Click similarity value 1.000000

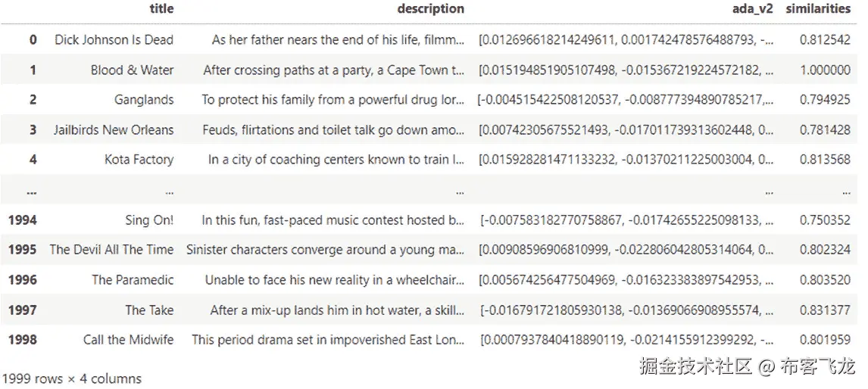[x=825, y=70]
